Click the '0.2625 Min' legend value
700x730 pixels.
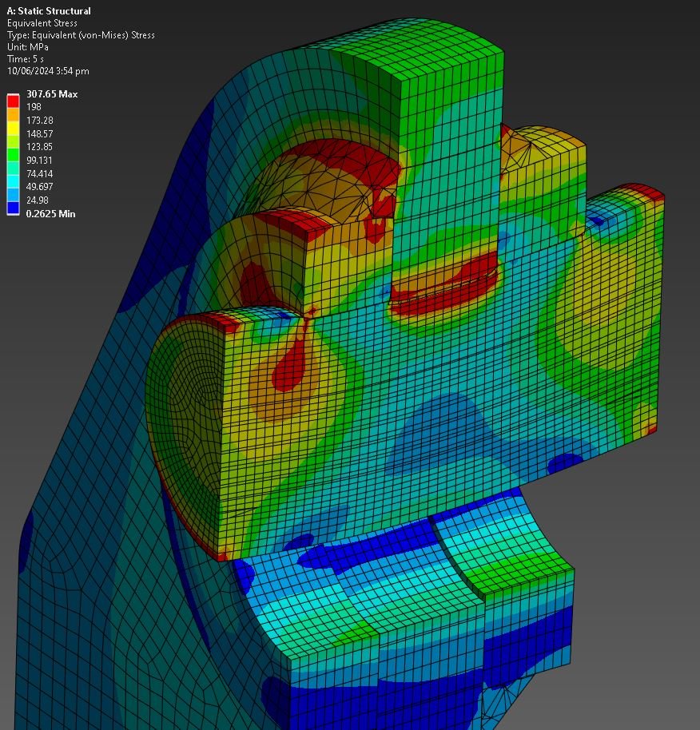click(51, 214)
